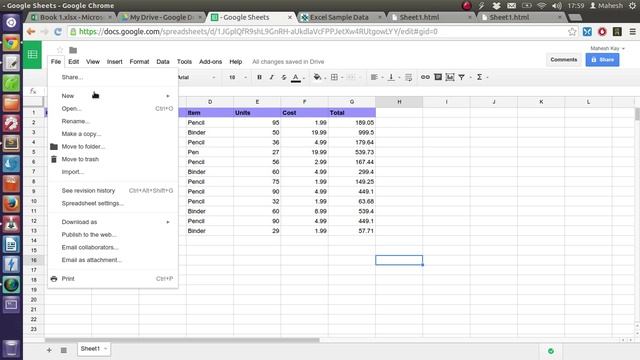
Task: Open the Trash in the Ubuntu dock
Action: [x=11, y=348]
